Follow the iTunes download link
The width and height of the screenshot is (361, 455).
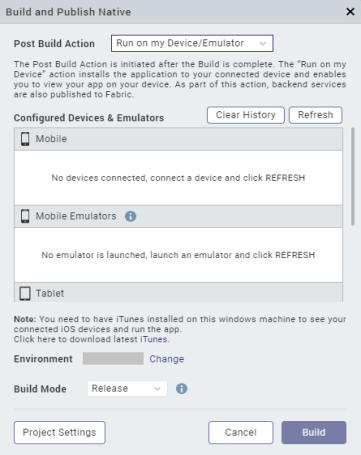point(154,339)
